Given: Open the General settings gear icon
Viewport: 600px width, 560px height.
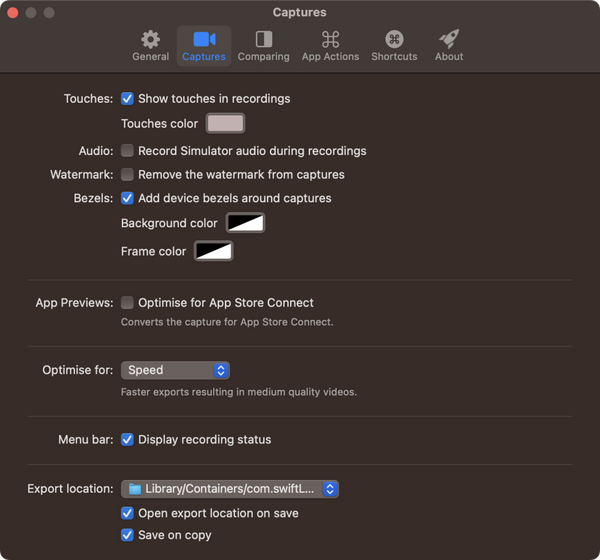Looking at the screenshot, I should (150, 40).
